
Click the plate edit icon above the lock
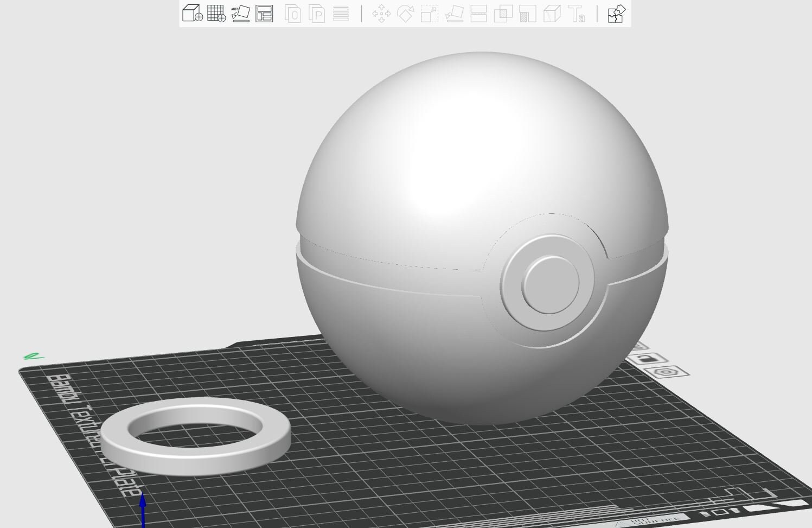coord(642,346)
